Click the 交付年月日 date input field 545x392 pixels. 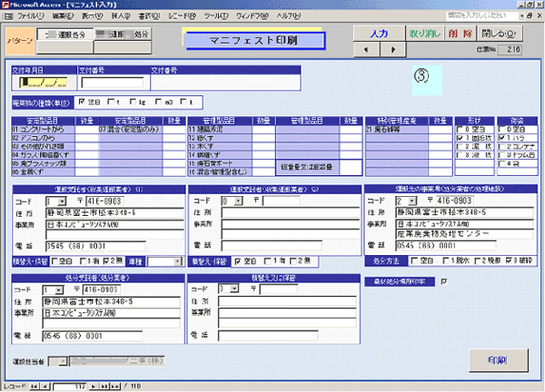pos(43,83)
